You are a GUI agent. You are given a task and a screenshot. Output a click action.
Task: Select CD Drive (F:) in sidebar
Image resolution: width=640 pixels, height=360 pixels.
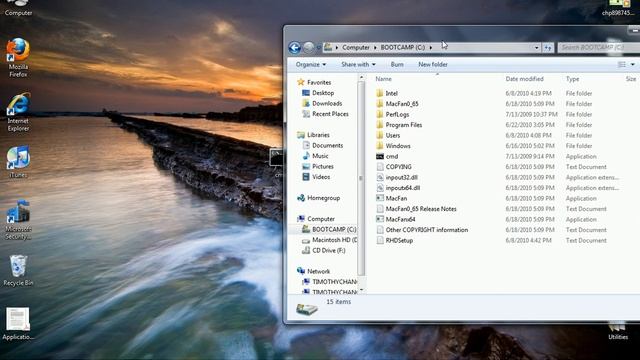pyautogui.click(x=324, y=251)
